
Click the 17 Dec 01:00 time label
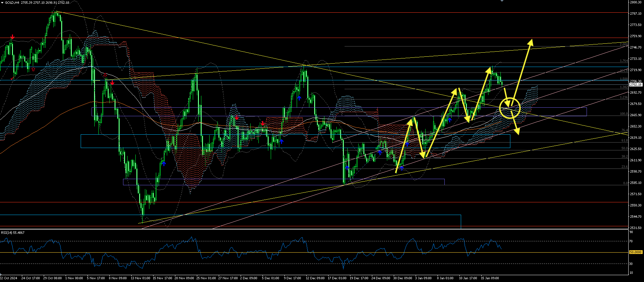coord(337,278)
